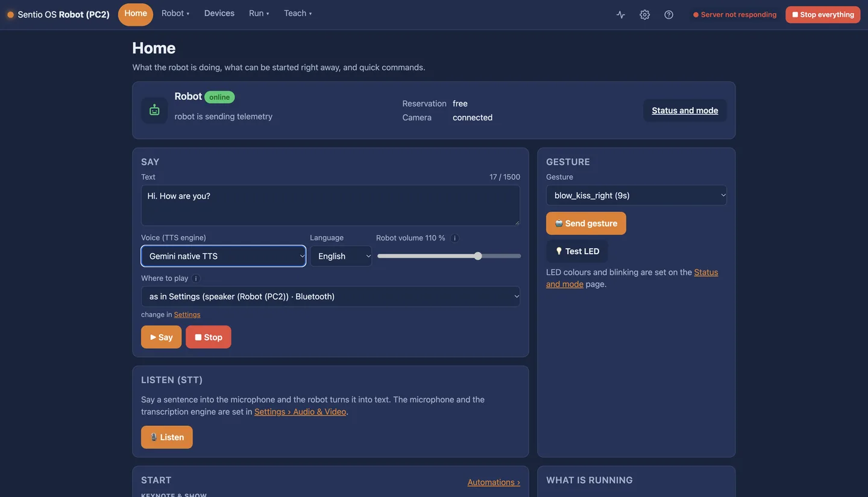The height and width of the screenshot is (497, 868).
Task: Click the Listen button
Action: (167, 437)
